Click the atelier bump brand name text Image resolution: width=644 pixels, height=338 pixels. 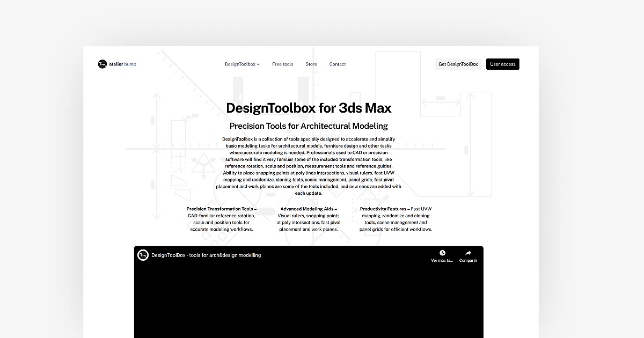pyautogui.click(x=123, y=64)
